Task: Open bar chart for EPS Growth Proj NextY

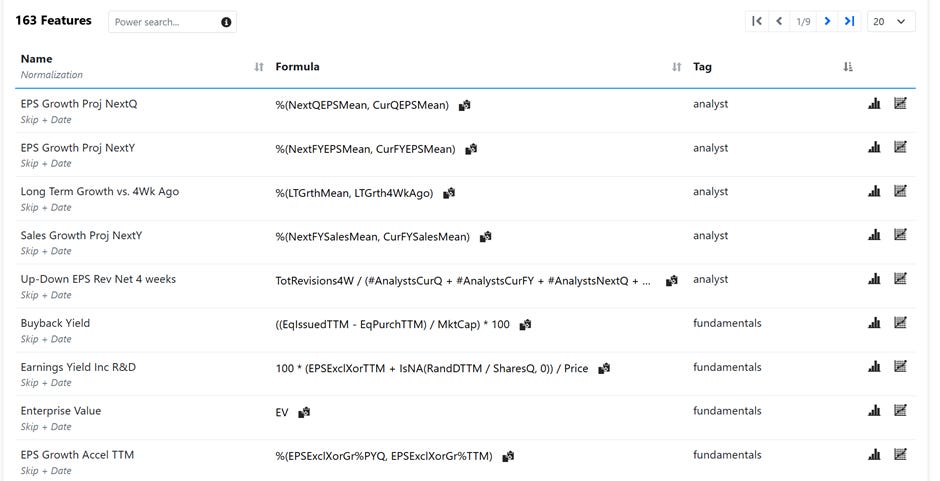Action: click(x=874, y=148)
